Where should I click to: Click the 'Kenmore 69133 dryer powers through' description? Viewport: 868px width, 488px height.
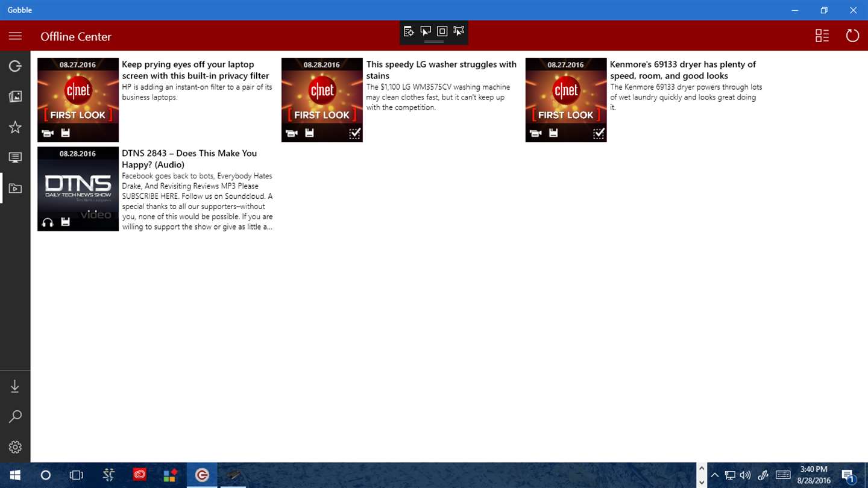pyautogui.click(x=686, y=97)
